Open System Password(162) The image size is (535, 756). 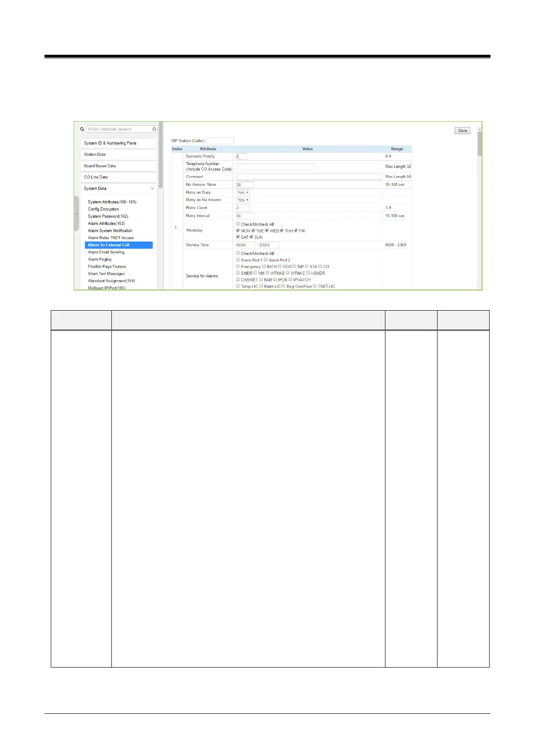[108, 216]
